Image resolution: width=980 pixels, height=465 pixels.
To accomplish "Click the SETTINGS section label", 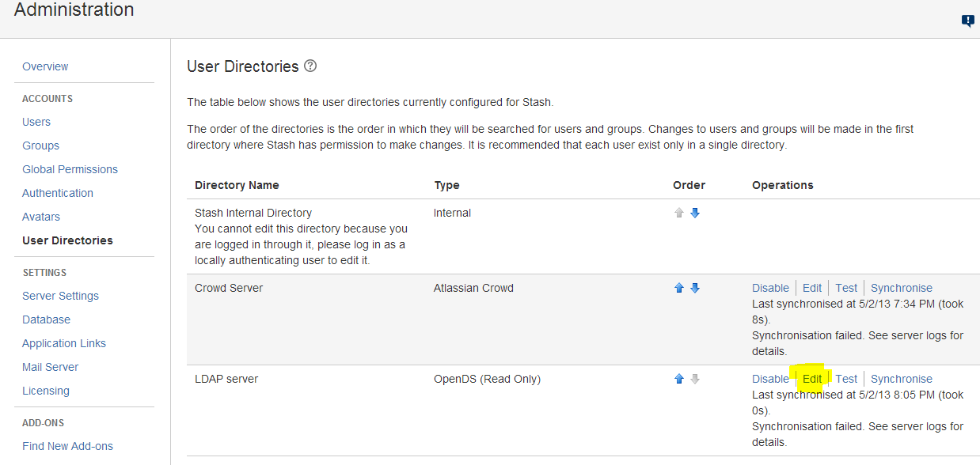I will click(x=44, y=273).
